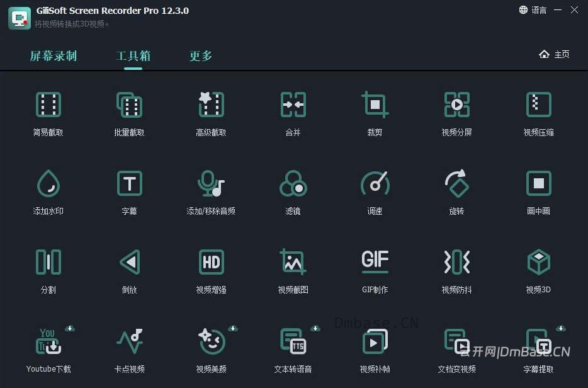Image resolution: width=588 pixels, height=388 pixels.
Task: Select the 工具箱 toolbox tab
Action: coord(133,56)
